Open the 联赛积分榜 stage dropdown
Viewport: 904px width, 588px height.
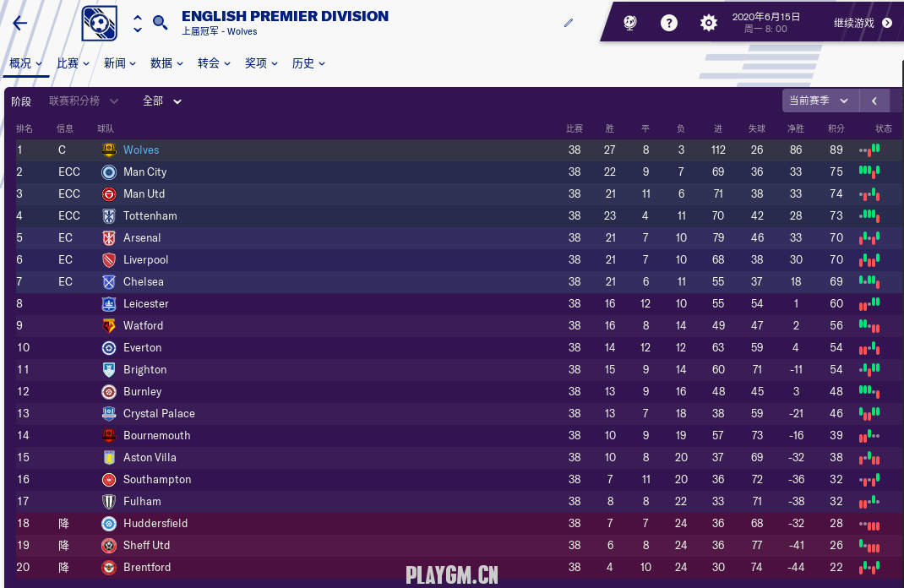click(84, 101)
